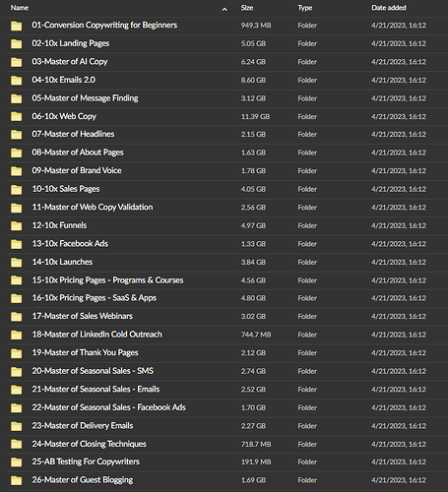The image size is (448, 492).
Task: Open the 01-Conversion Copywriting for Beginners folder name
Action: point(104,26)
